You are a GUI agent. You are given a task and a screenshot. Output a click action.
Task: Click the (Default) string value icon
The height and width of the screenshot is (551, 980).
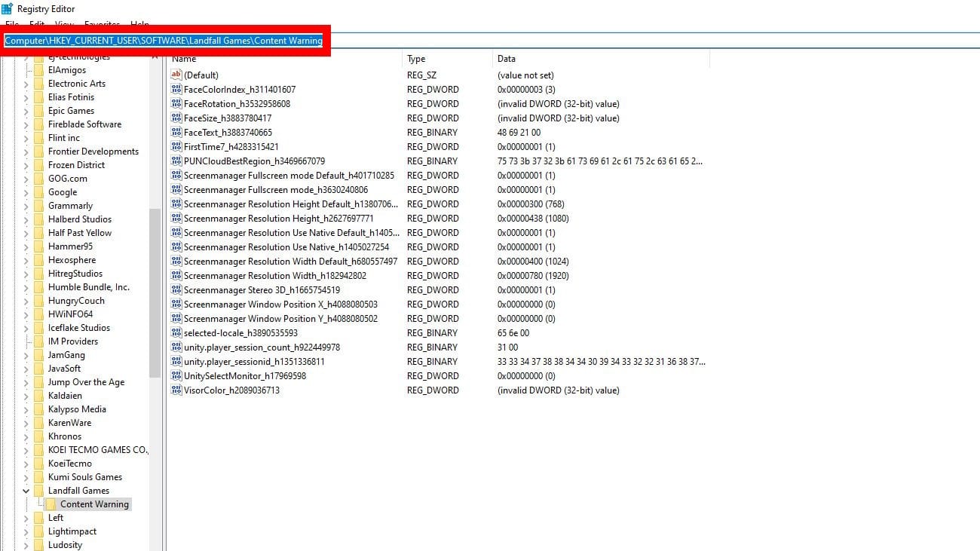coord(176,75)
